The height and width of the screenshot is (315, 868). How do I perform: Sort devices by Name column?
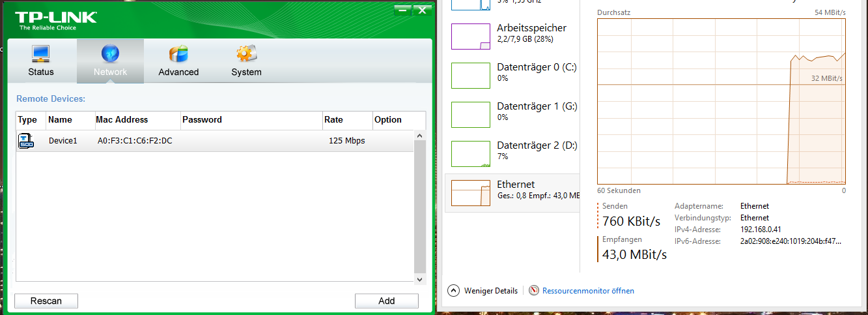70,120
